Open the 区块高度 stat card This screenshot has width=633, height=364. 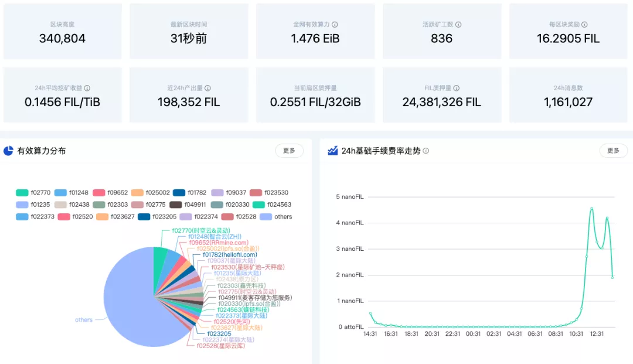62,32
